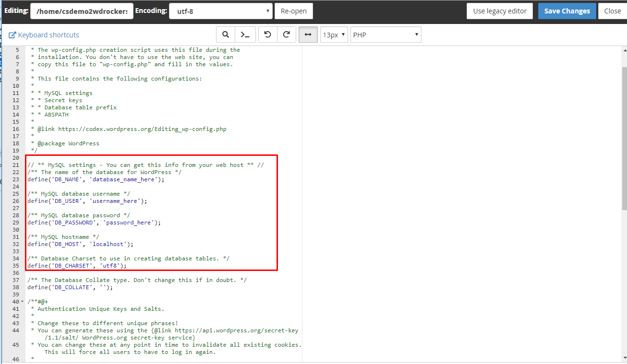The image size is (627, 364).
Task: Close the file editor
Action: click(612, 11)
